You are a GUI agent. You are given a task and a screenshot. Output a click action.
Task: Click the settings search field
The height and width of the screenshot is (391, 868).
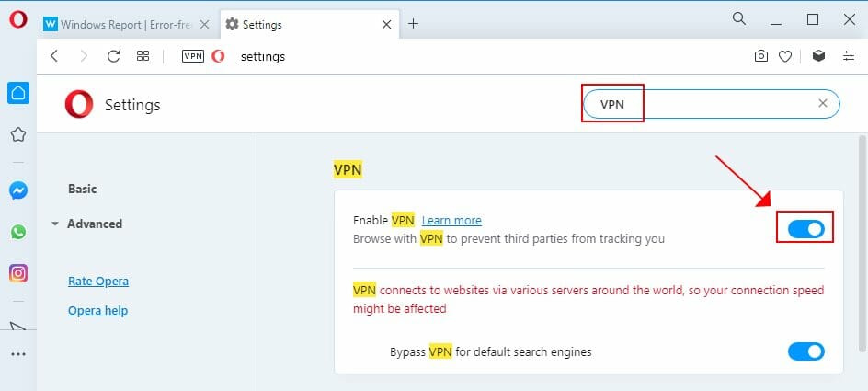[712, 104]
